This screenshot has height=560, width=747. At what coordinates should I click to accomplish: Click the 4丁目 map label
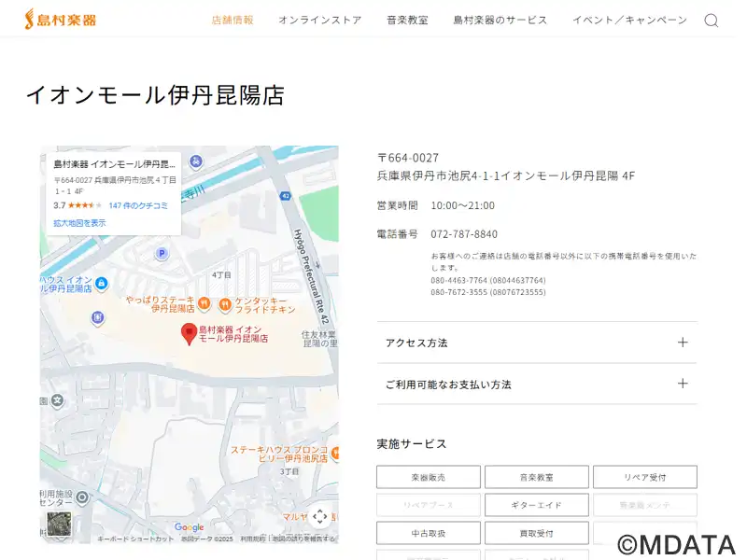(221, 275)
